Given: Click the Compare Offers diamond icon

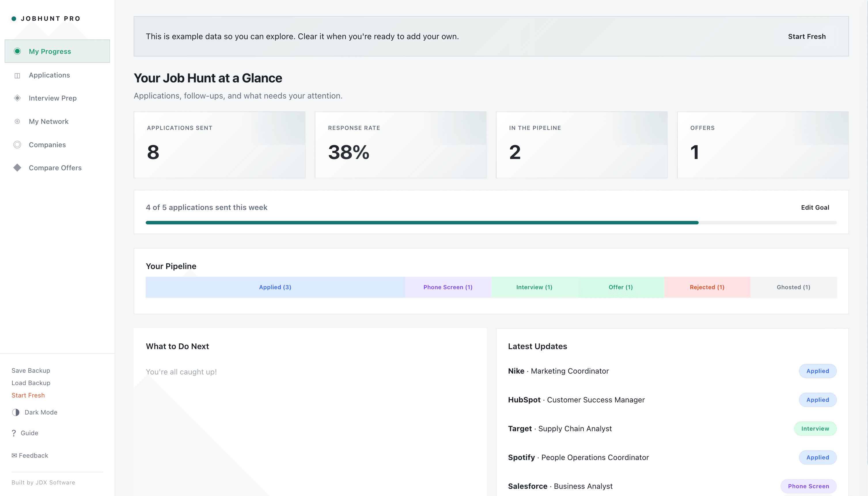Looking at the screenshot, I should (17, 168).
